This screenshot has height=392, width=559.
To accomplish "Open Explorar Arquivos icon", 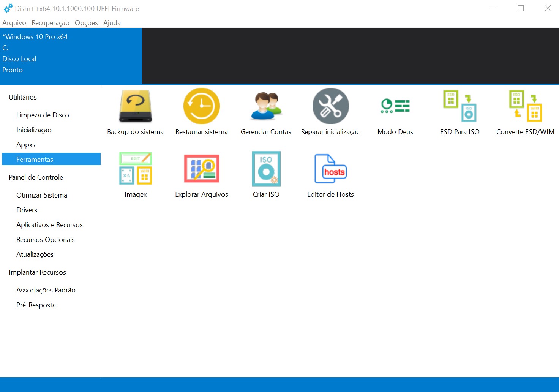I will click(202, 169).
